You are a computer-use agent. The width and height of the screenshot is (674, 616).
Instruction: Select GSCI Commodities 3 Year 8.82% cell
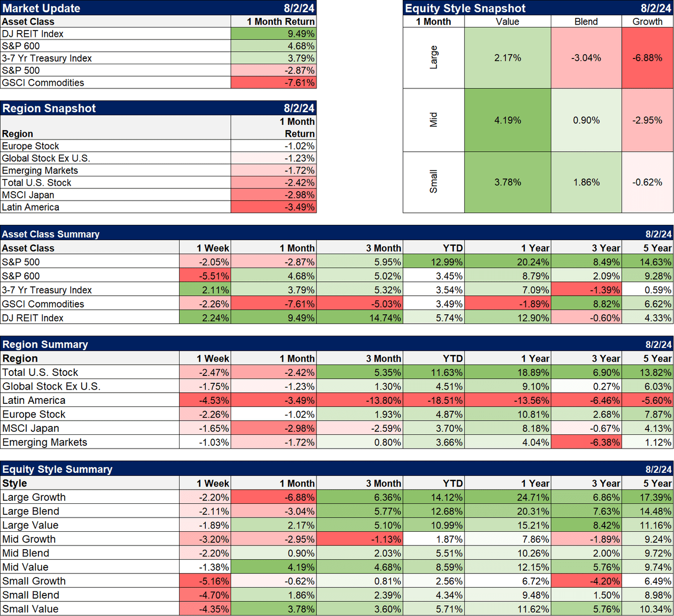pyautogui.click(x=586, y=304)
